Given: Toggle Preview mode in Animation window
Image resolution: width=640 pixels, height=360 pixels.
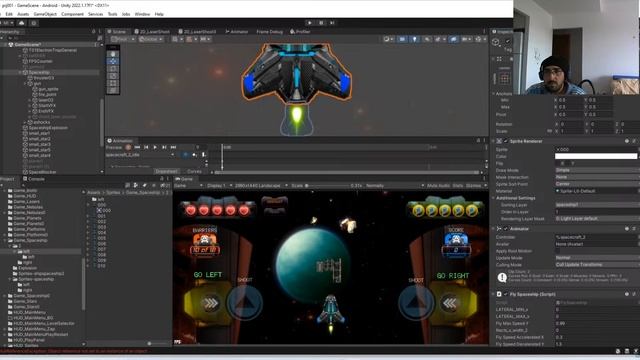Looking at the screenshot, I should 114,147.
